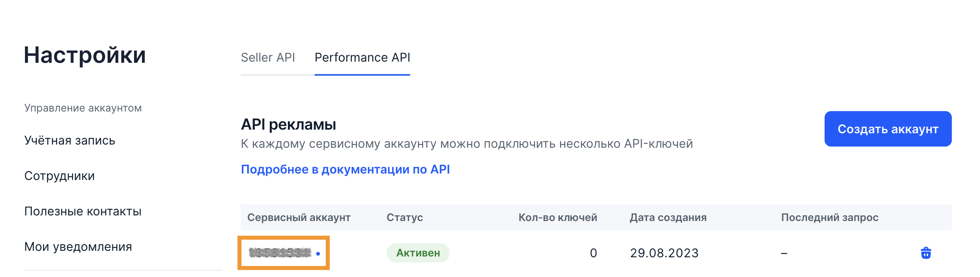Select the Performance API tab
980x277 pixels.
pos(362,58)
